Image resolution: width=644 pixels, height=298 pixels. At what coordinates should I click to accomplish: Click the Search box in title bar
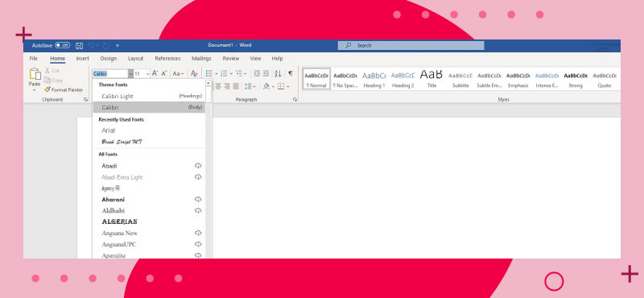tap(411, 45)
